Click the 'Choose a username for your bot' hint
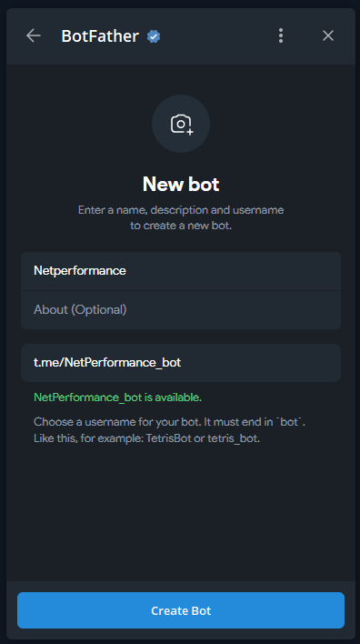 point(169,422)
